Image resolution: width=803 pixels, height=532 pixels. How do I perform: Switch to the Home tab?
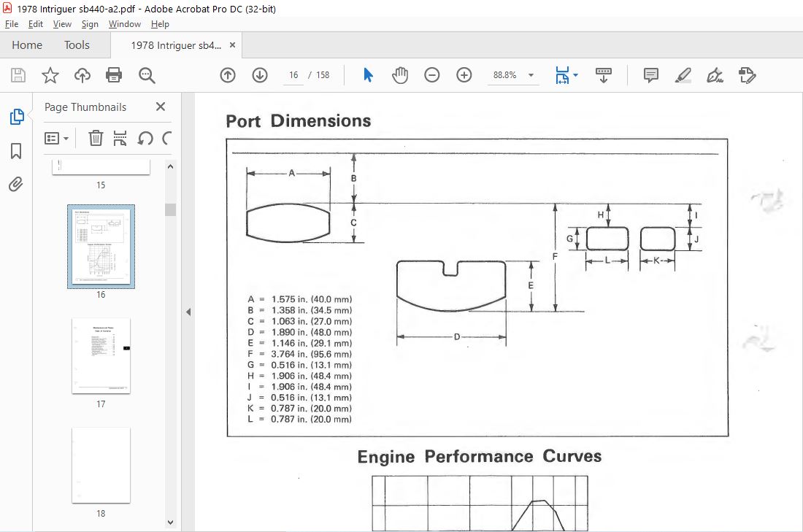[x=27, y=45]
